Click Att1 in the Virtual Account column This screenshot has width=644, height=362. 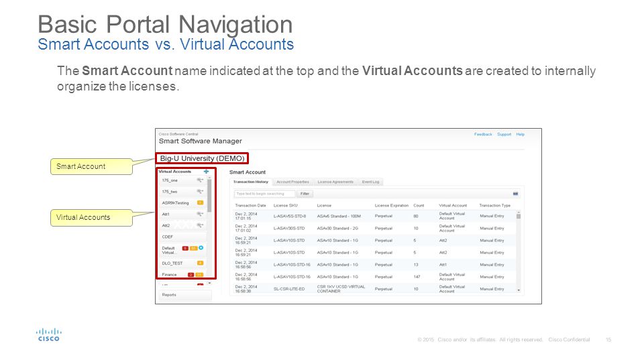(443, 265)
